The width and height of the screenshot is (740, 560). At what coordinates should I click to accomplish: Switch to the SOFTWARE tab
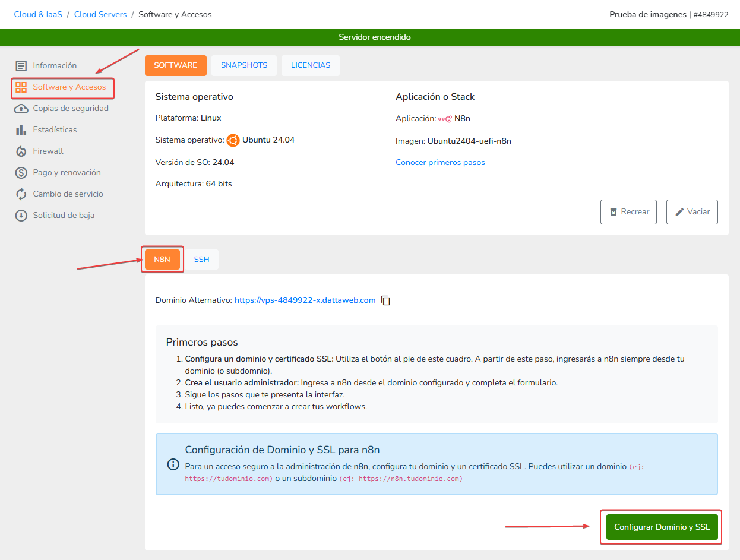176,65
